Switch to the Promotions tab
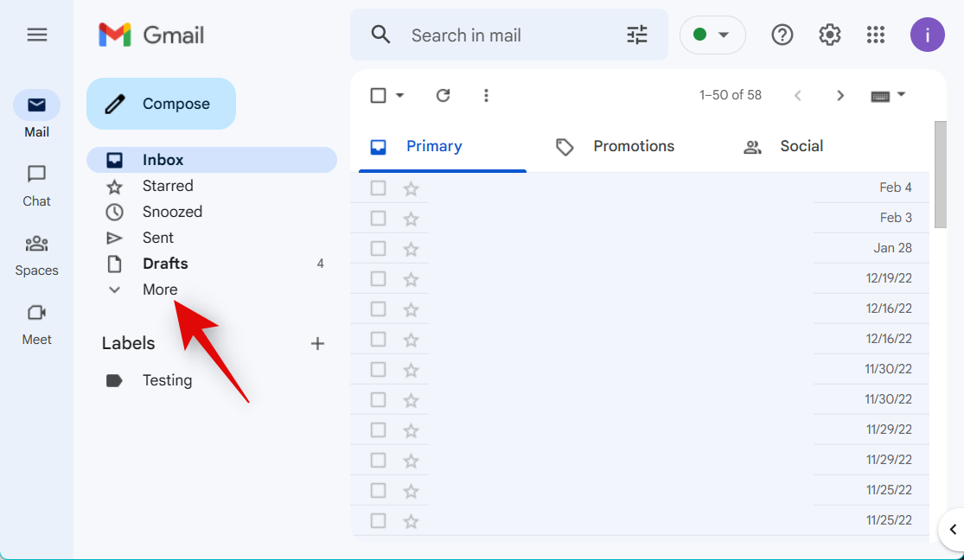Image resolution: width=964 pixels, height=560 pixels. [633, 146]
